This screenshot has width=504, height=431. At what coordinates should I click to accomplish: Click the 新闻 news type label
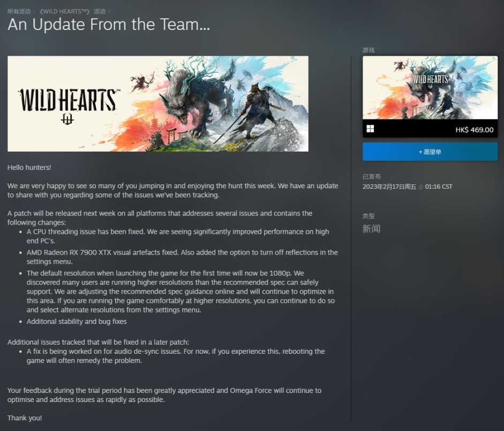pyautogui.click(x=371, y=229)
